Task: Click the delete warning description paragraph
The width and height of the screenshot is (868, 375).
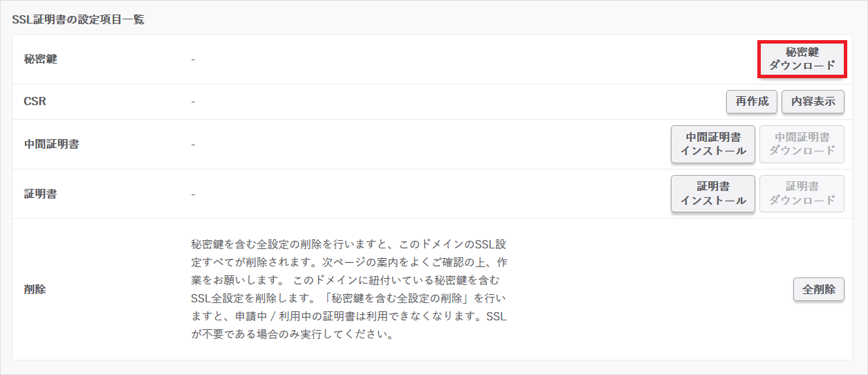Action: coord(349,289)
